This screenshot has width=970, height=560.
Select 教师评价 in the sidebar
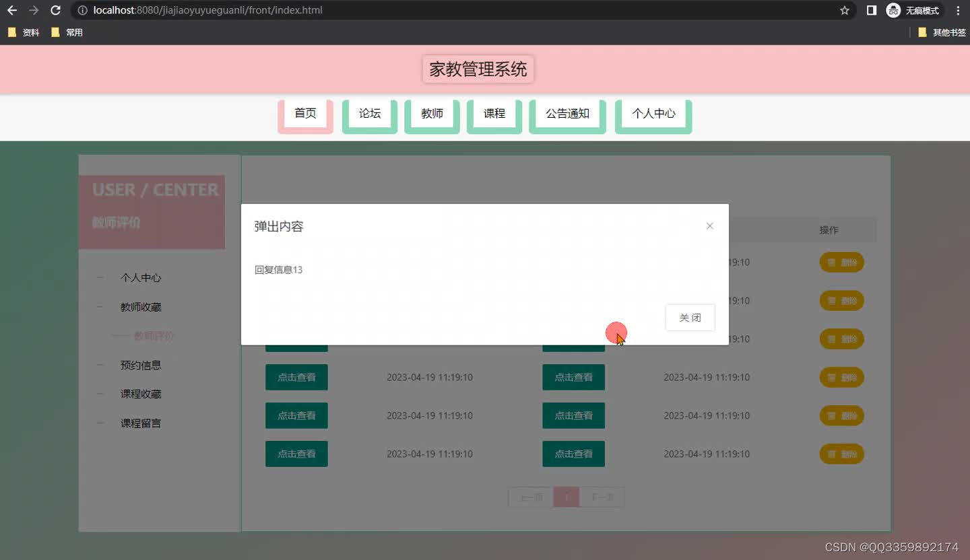pos(154,336)
